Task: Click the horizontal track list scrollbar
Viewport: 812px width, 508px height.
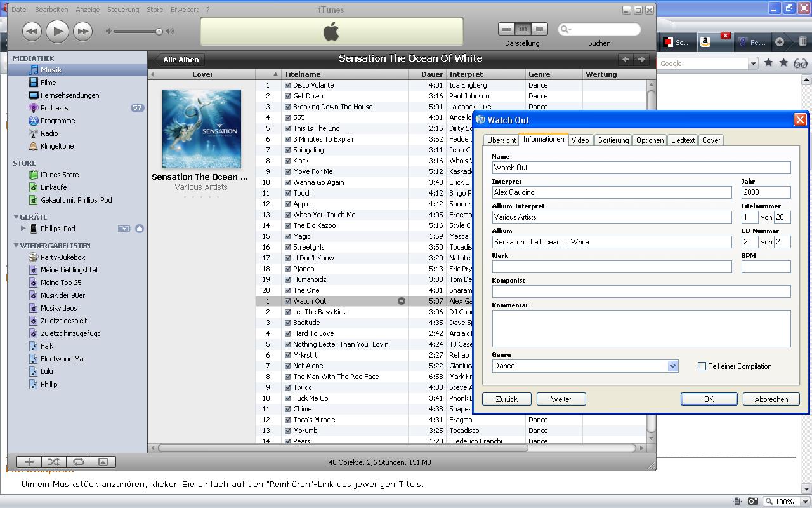Action: (x=343, y=448)
